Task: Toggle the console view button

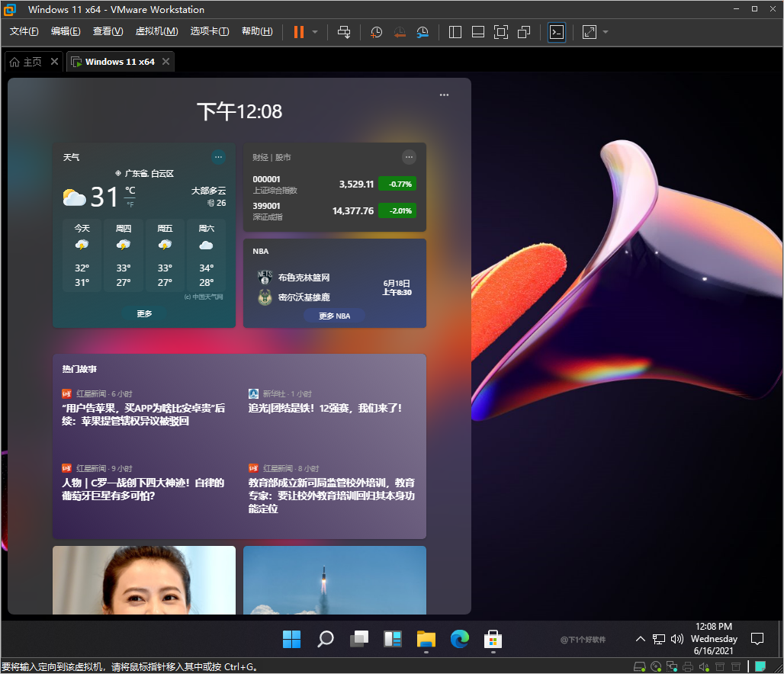Action: point(556,32)
